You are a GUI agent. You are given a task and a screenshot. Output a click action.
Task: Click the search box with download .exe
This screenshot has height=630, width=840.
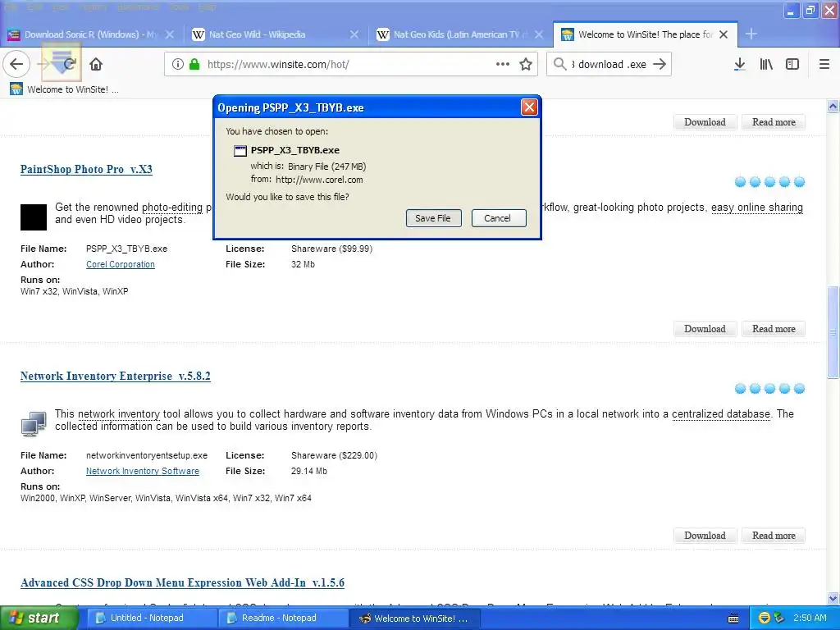(x=610, y=64)
